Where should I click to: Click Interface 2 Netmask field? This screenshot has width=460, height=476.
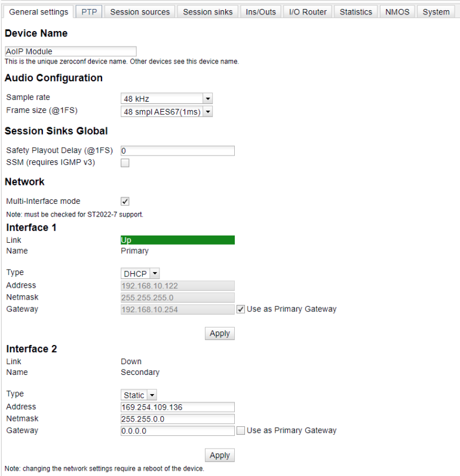point(177,419)
